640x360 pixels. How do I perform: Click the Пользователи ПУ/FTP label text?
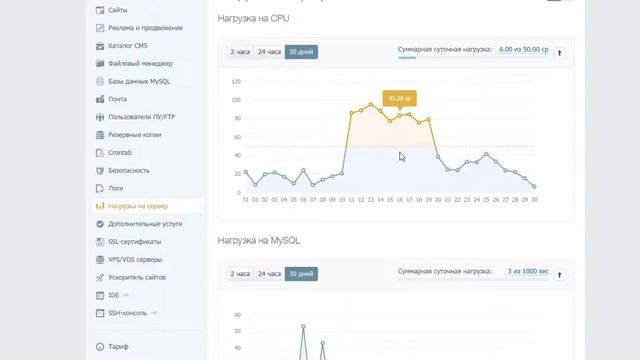click(x=142, y=117)
